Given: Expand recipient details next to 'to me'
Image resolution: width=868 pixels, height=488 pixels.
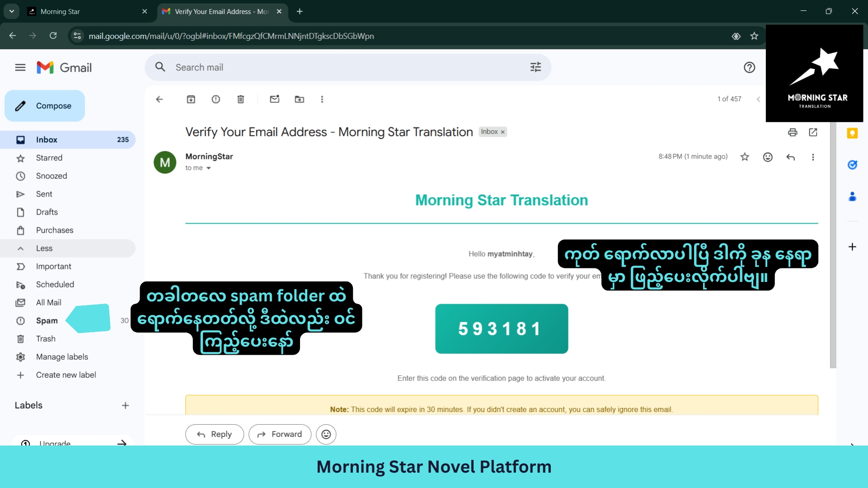Looking at the screenshot, I should pyautogui.click(x=208, y=168).
